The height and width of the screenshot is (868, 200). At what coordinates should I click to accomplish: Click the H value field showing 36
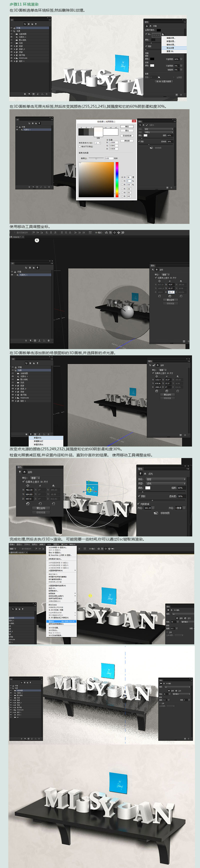point(129,177)
